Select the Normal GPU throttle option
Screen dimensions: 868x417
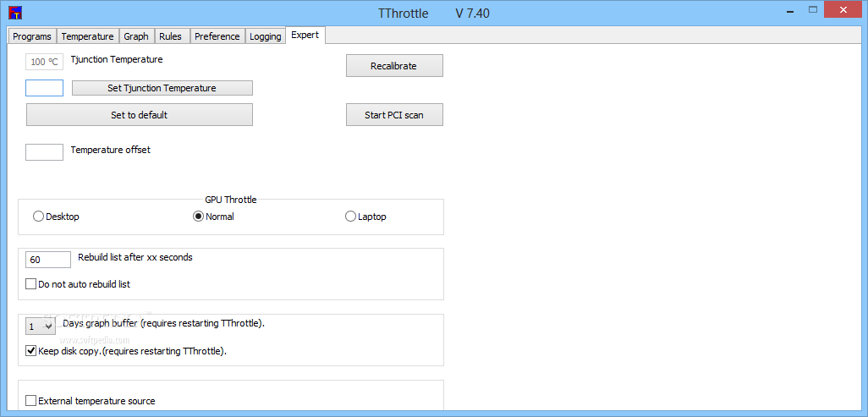click(213, 217)
